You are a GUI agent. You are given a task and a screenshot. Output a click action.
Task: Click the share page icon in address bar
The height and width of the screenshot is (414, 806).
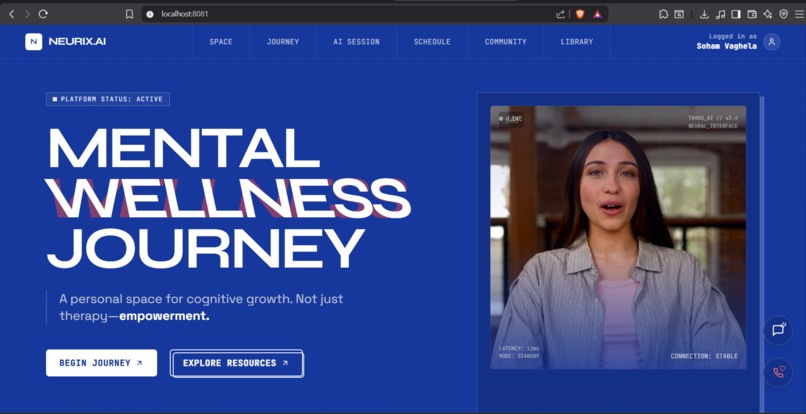[560, 14]
